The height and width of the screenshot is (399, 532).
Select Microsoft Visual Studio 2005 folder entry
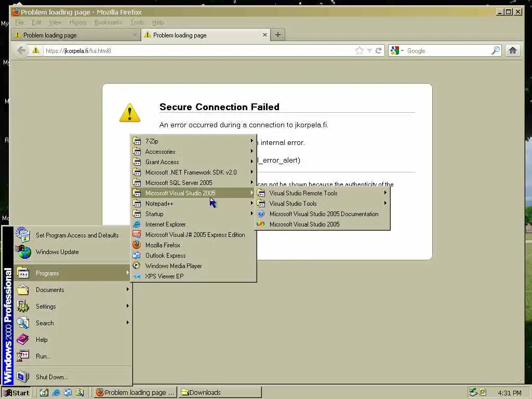193,193
